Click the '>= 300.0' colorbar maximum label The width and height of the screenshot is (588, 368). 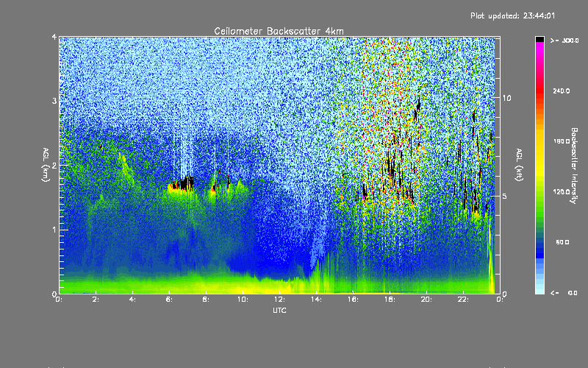pyautogui.click(x=564, y=40)
